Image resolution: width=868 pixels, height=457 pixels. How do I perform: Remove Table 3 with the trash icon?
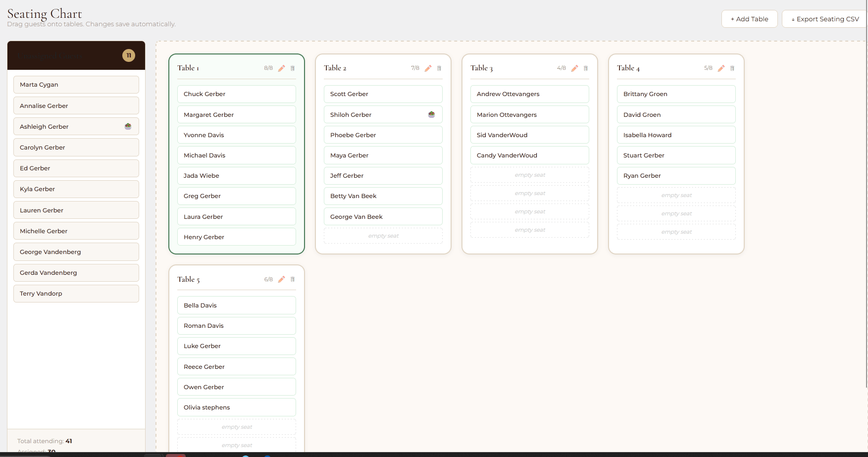[x=586, y=68]
